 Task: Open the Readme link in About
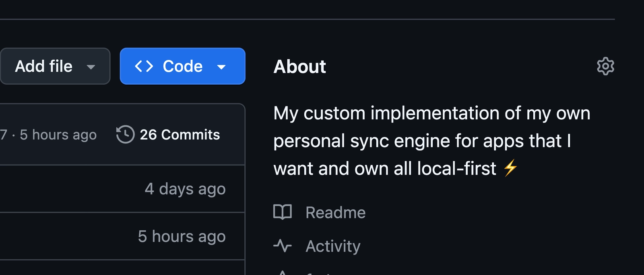pos(335,212)
